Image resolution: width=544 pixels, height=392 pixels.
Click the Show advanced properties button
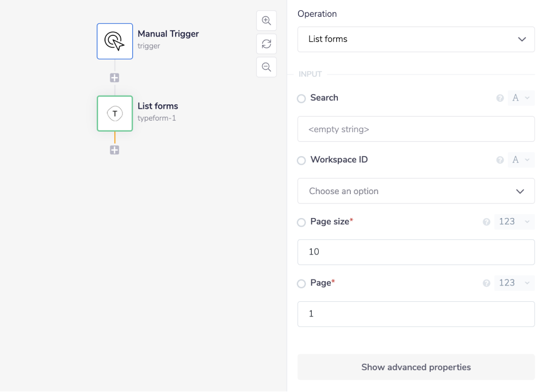(x=416, y=367)
